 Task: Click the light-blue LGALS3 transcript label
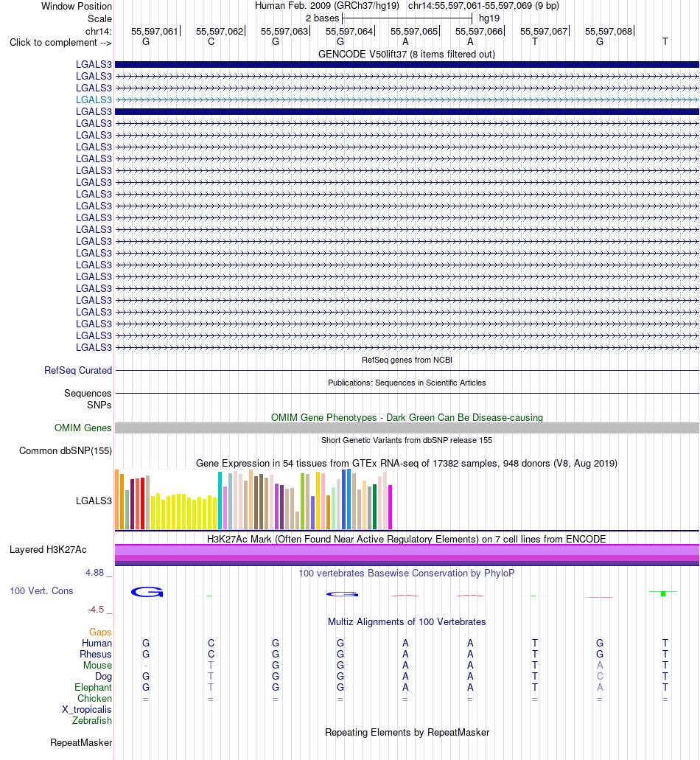[94, 100]
